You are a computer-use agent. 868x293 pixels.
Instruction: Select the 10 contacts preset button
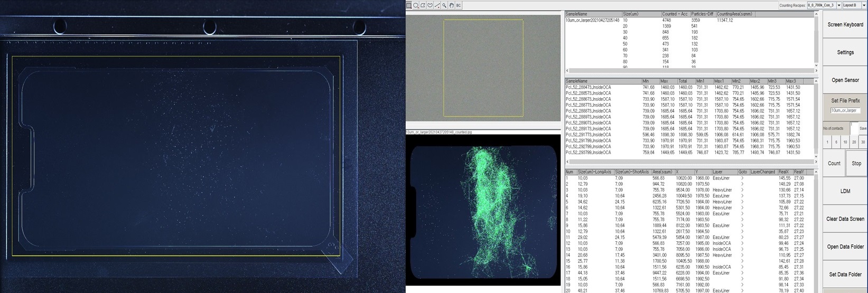point(845,142)
